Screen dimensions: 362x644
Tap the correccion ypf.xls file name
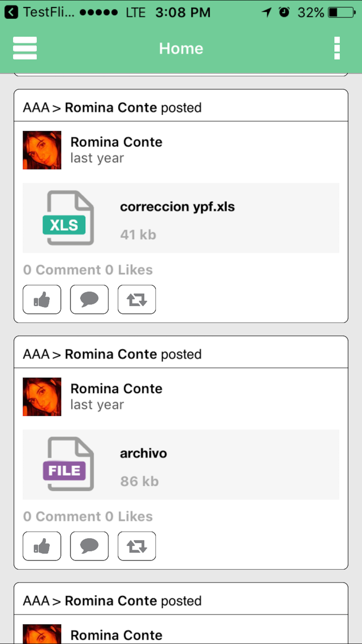click(x=177, y=207)
